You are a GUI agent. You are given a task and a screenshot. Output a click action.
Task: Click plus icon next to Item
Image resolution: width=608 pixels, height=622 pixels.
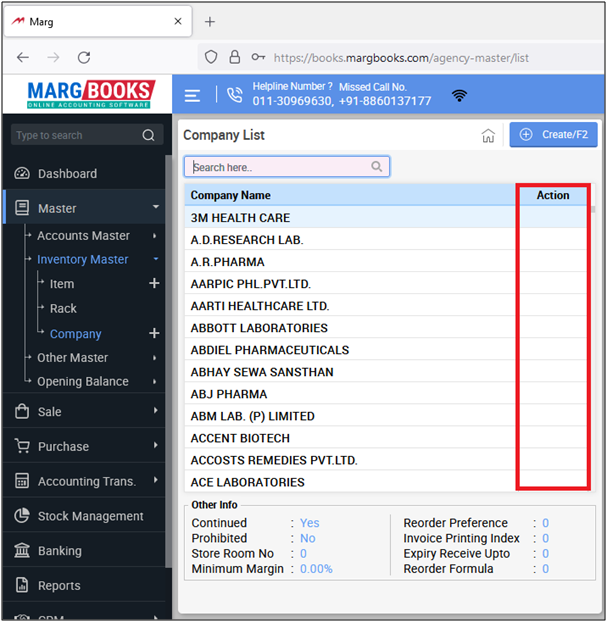(x=154, y=284)
